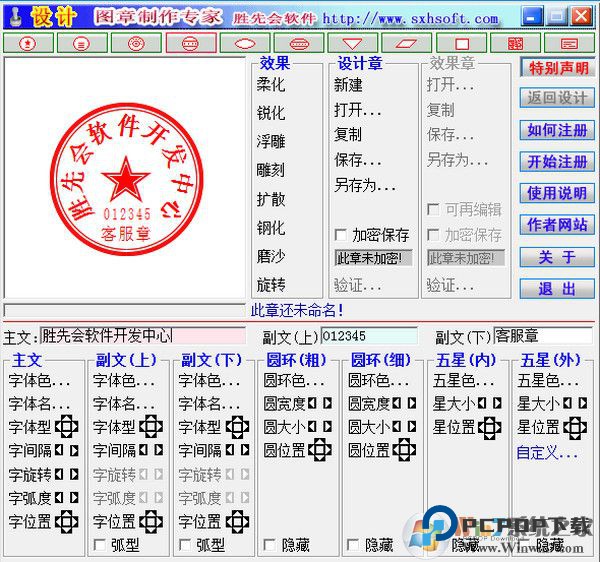Click 五星(外) 星位置 direction pad
The height and width of the screenshot is (562, 600).
[x=575, y=427]
